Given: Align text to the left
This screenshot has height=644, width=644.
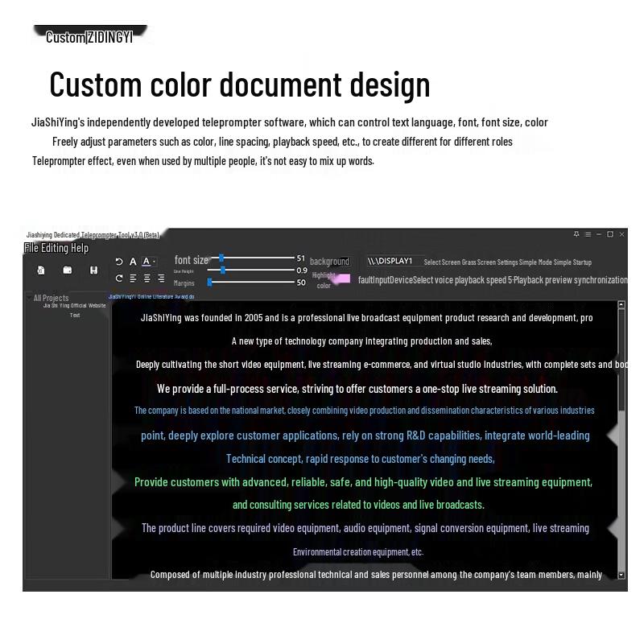Looking at the screenshot, I should (x=133, y=279).
